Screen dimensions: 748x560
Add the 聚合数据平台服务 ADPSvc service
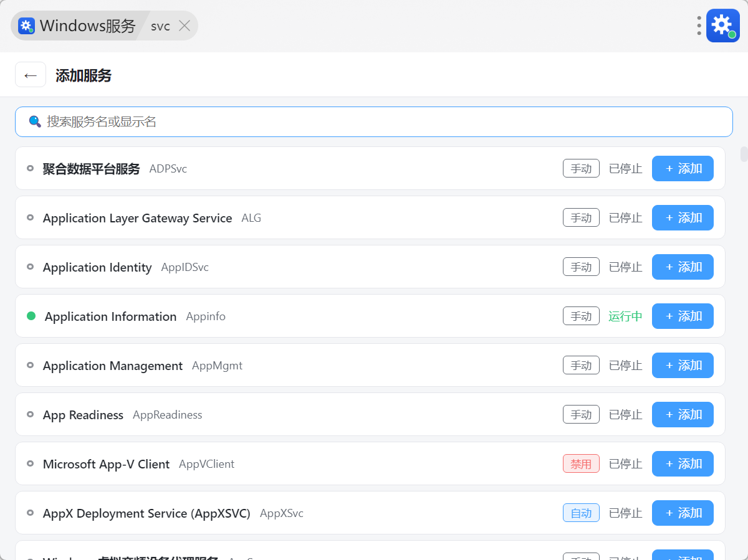(683, 168)
